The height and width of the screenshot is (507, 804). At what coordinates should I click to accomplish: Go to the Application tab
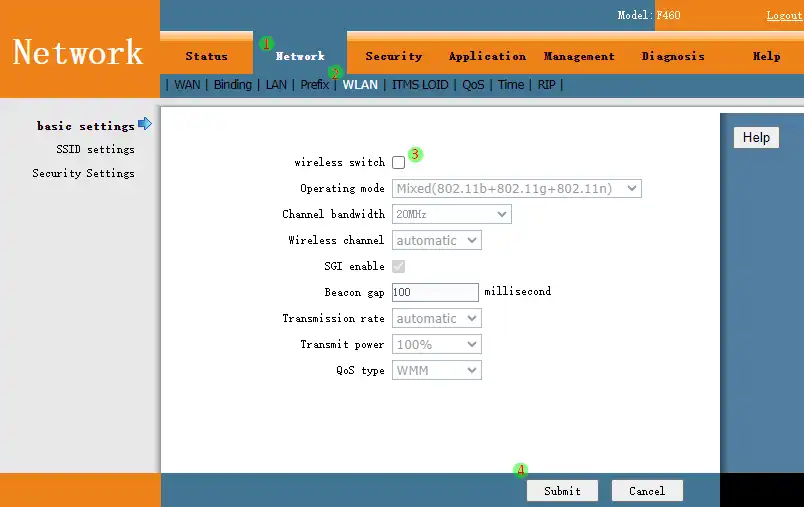click(487, 56)
